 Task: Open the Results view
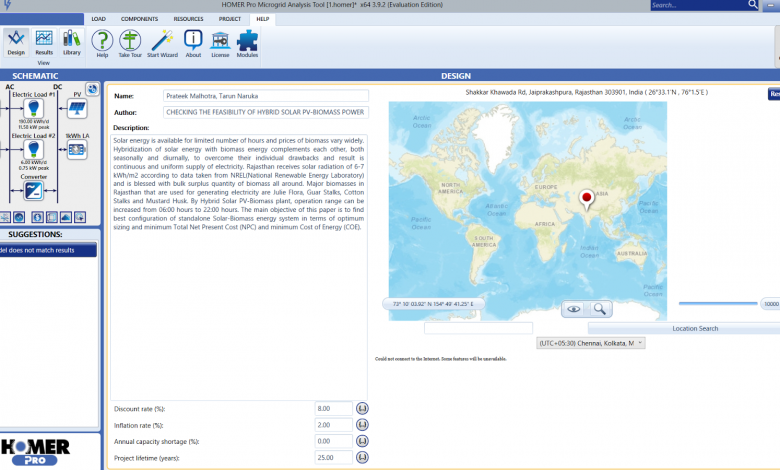[x=44, y=41]
